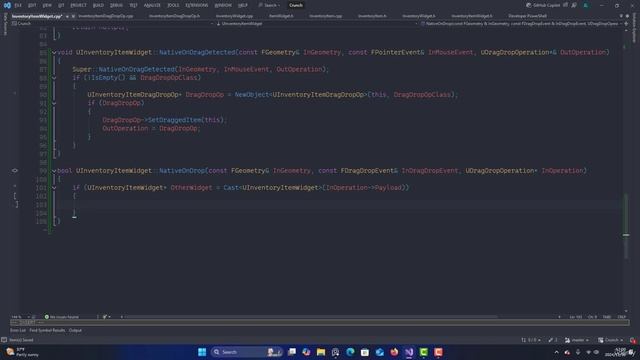Open the Output panel tab
The image size is (640, 360).
(x=75, y=330)
